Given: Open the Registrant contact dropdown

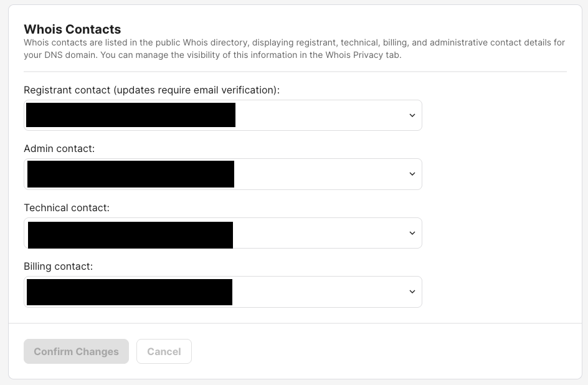Looking at the screenshot, I should [x=223, y=115].
